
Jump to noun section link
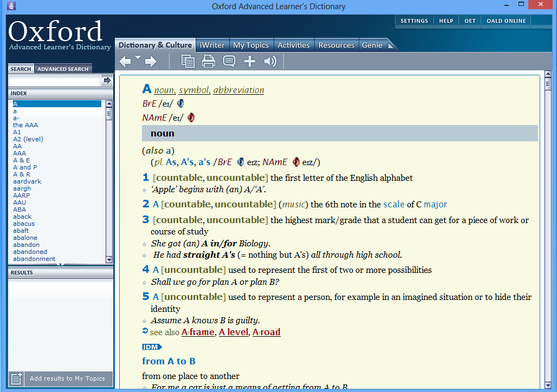coord(165,90)
